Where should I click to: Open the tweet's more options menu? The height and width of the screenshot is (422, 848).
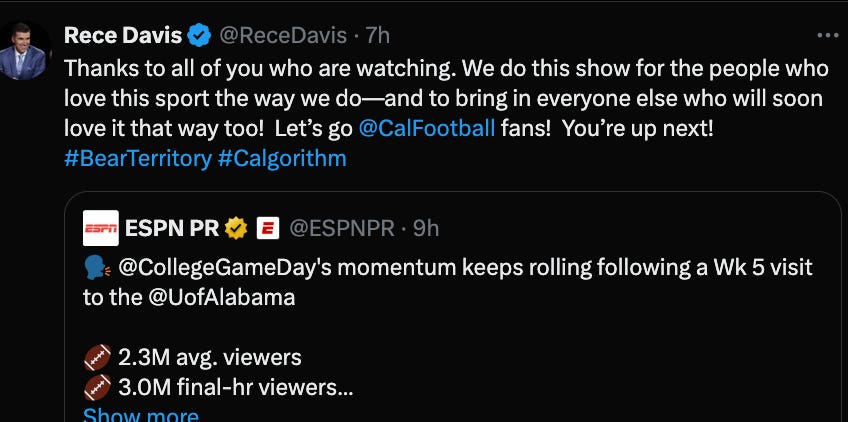click(x=828, y=35)
